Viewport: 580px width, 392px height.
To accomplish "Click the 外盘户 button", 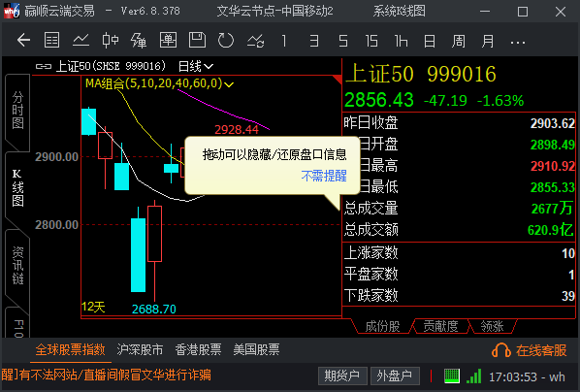I will (x=395, y=376).
